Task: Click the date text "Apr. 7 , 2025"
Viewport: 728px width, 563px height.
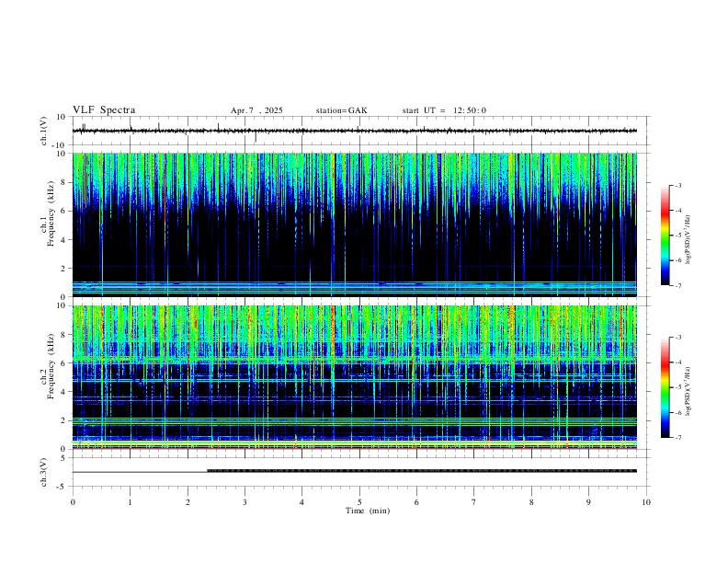Action: [256, 110]
